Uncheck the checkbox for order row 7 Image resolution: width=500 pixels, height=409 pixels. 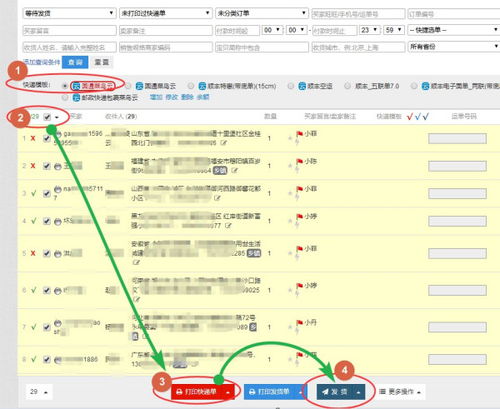pyautogui.click(x=47, y=327)
